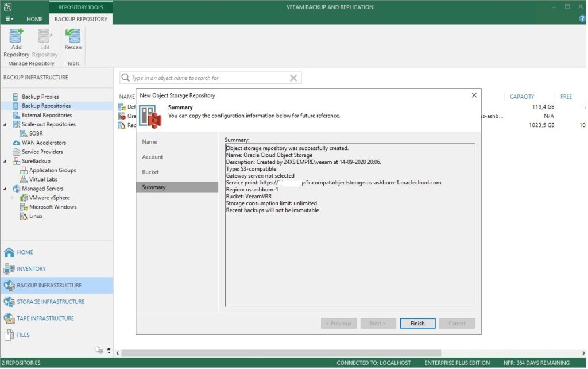This screenshot has width=588, height=369.
Task: Click the External Repositories icon
Action: pyautogui.click(x=16, y=115)
